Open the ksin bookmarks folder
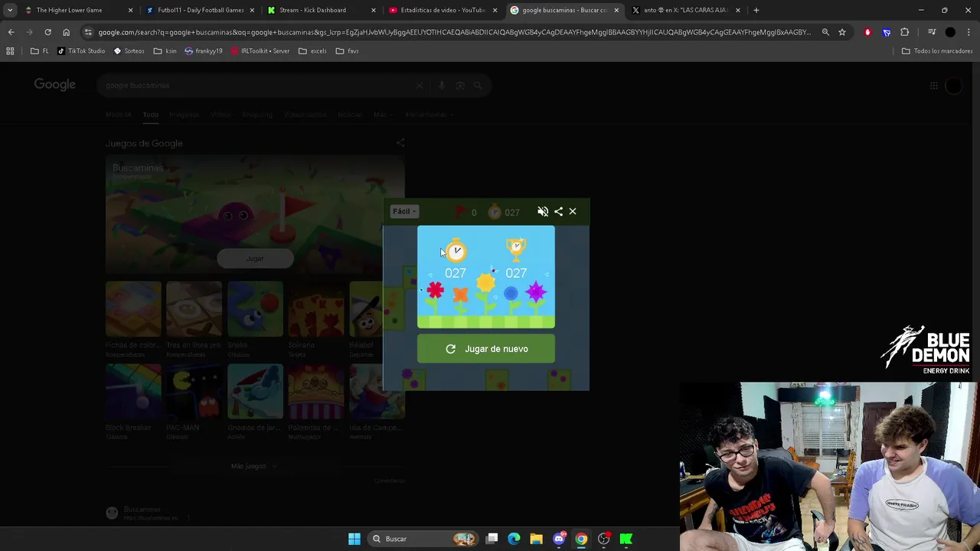 [165, 51]
